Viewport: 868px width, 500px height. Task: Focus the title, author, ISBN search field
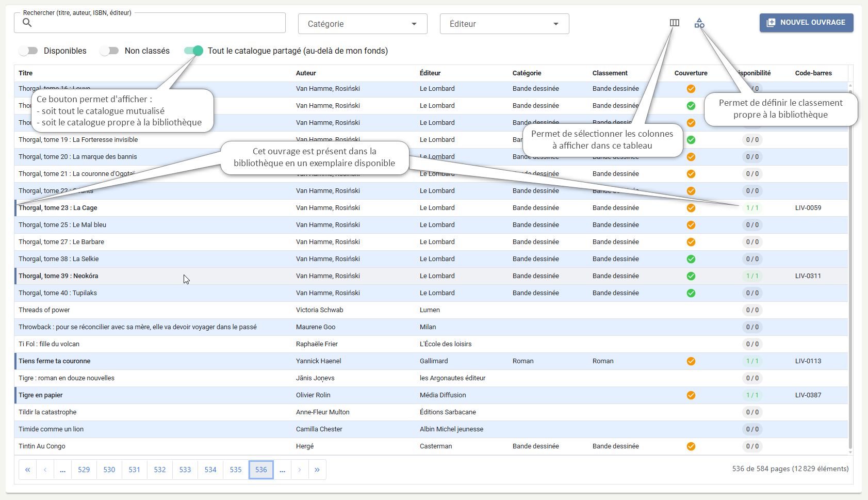[x=150, y=23]
